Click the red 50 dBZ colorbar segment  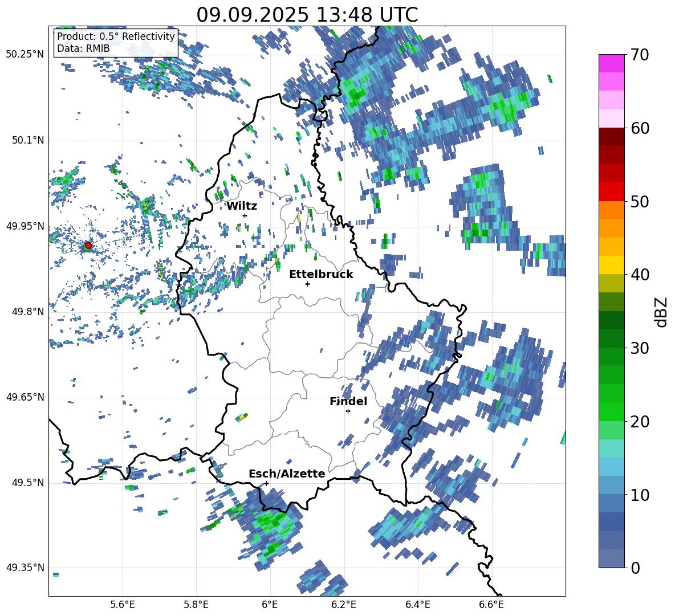[x=611, y=192]
